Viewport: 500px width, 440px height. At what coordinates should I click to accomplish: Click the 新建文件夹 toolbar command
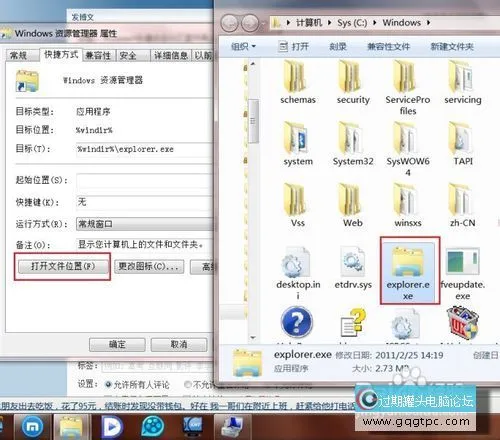pos(452,46)
